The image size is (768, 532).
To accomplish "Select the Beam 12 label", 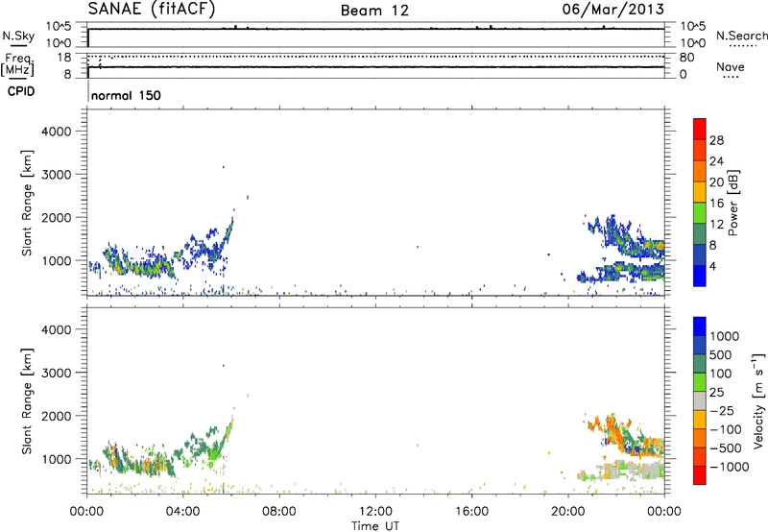I will [x=374, y=11].
